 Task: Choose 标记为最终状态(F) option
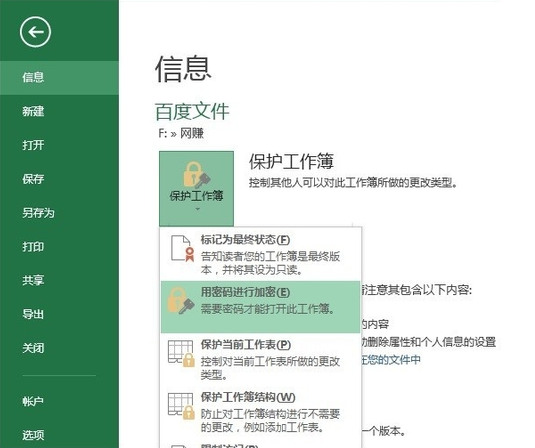261,255
